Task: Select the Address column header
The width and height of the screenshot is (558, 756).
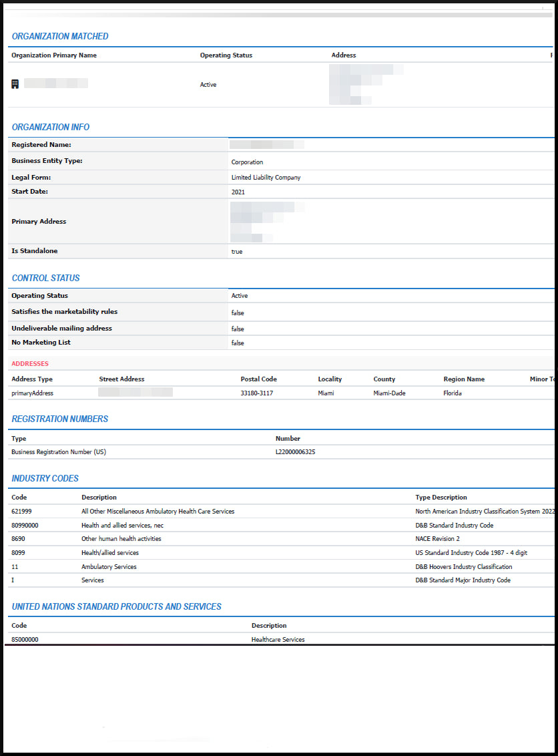Action: 343,55
